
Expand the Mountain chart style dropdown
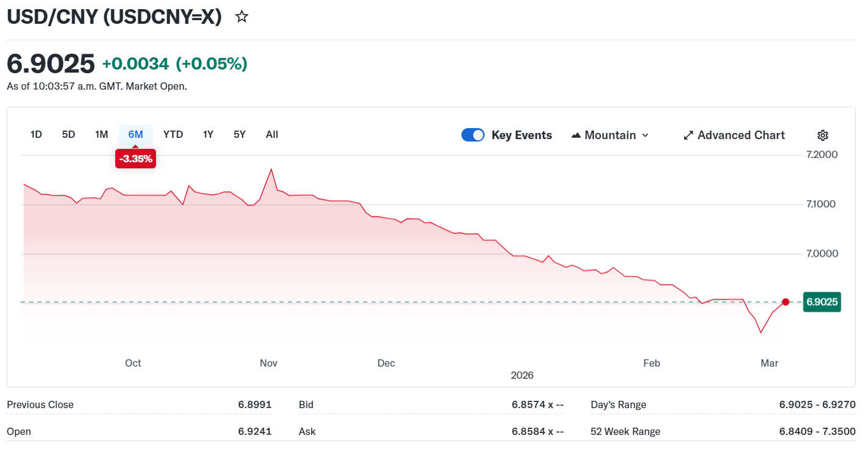[x=646, y=135]
